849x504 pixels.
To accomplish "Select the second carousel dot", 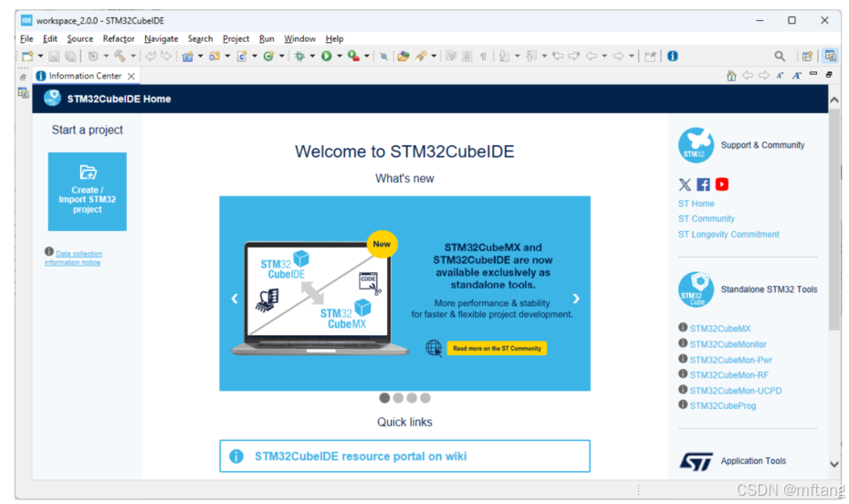I will [x=398, y=398].
